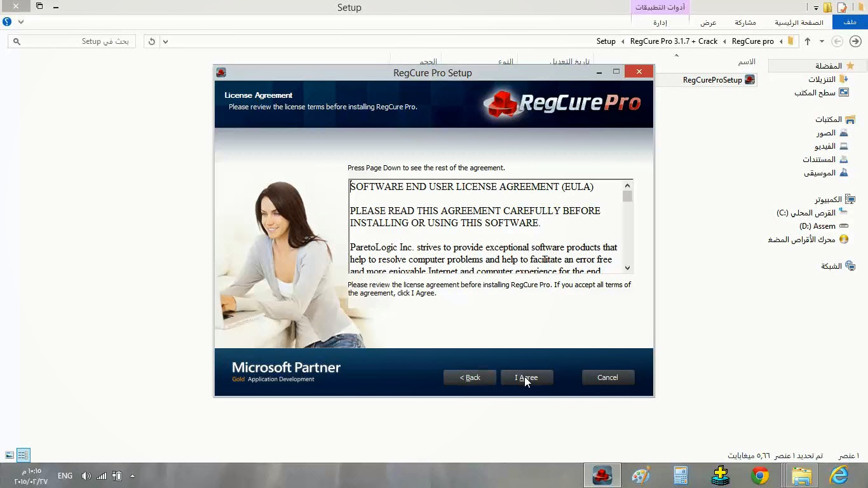Expand the arrow before the Setup breadcrumb
Image resolution: width=868 pixels, height=488 pixels.
pyautogui.click(x=623, y=41)
